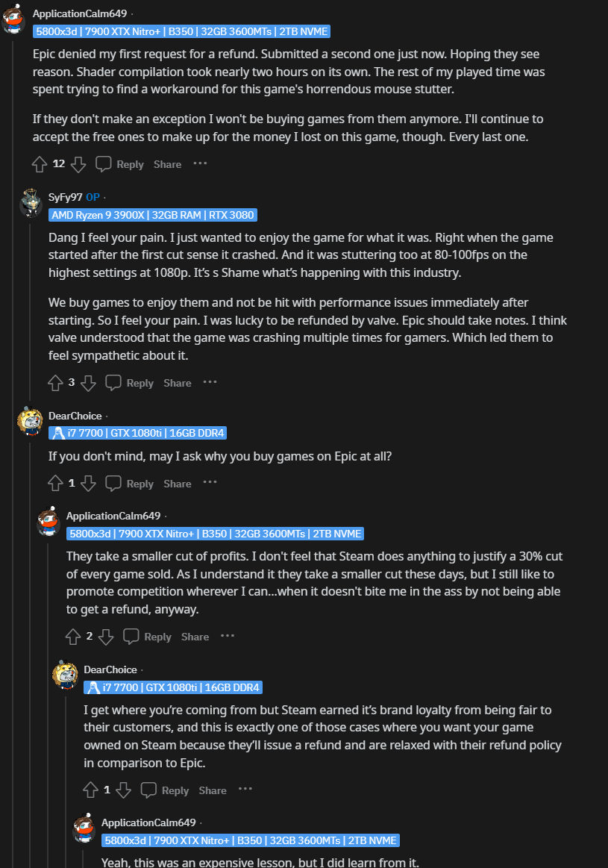Upvote SyFy97's comment about valve refund
The height and width of the screenshot is (868, 608).
point(55,383)
